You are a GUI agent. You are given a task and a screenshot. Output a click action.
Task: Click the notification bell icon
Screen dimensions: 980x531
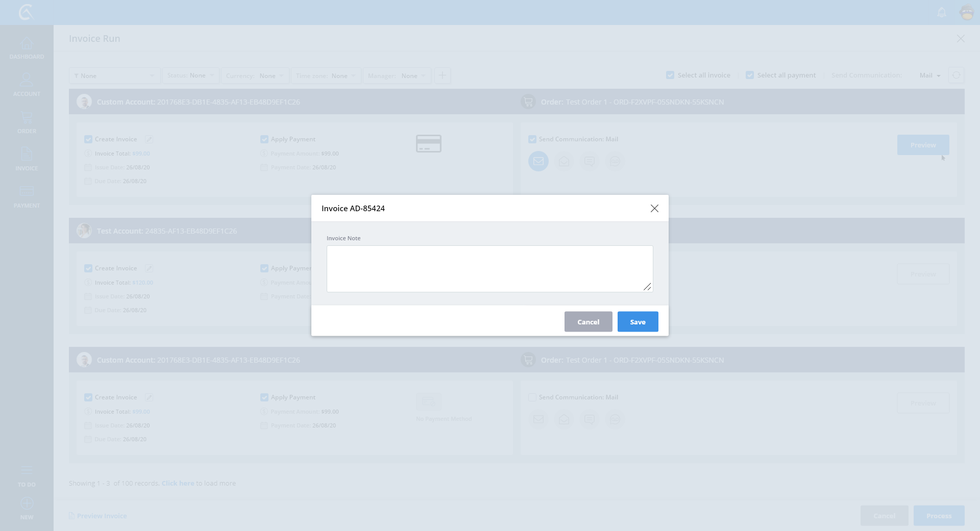point(942,12)
